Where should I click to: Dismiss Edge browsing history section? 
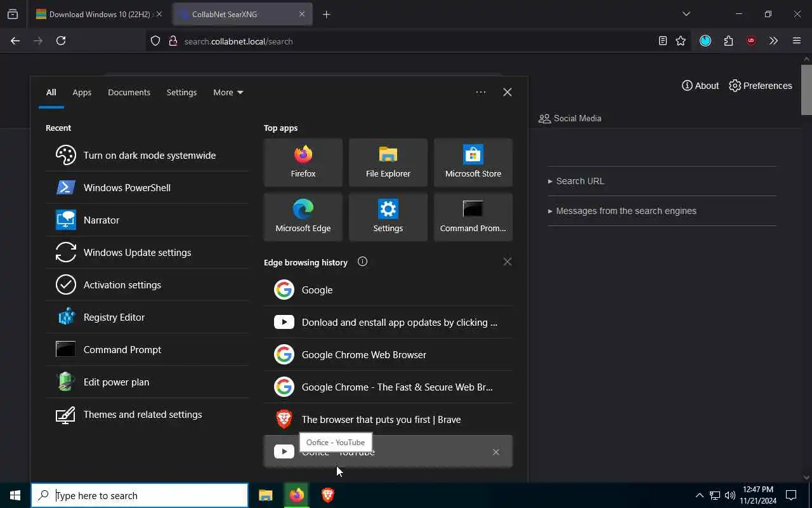507,262
